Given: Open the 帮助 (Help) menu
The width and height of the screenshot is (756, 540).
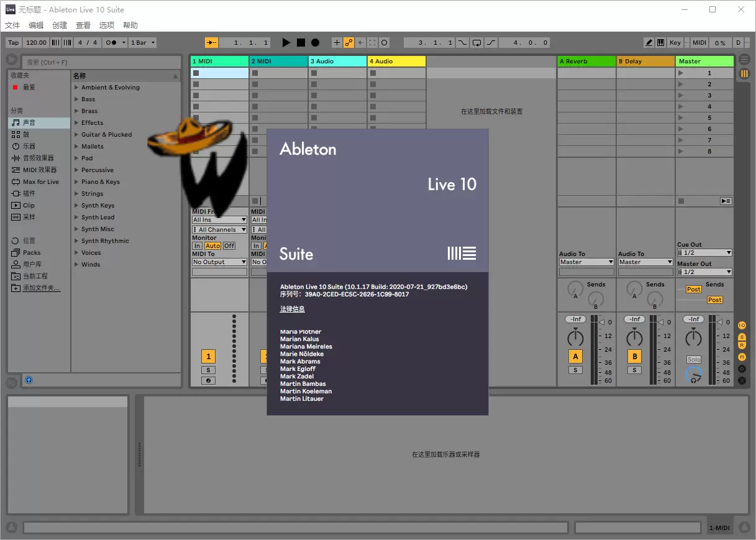Looking at the screenshot, I should click(x=130, y=25).
